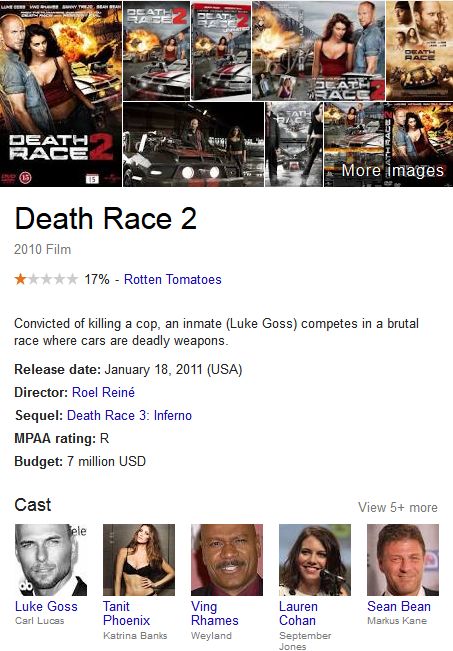Open the garage car scene image
The height and width of the screenshot is (651, 453).
click(x=193, y=144)
